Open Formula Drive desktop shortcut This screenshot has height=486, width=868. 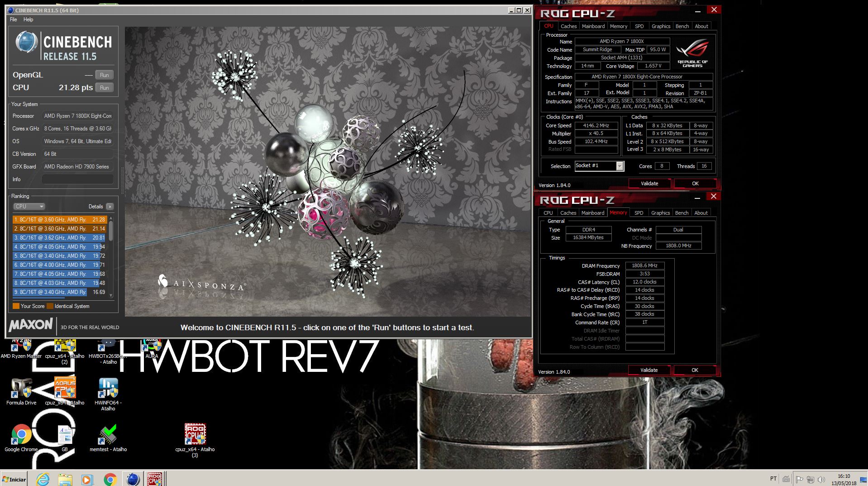pyautogui.click(x=21, y=391)
